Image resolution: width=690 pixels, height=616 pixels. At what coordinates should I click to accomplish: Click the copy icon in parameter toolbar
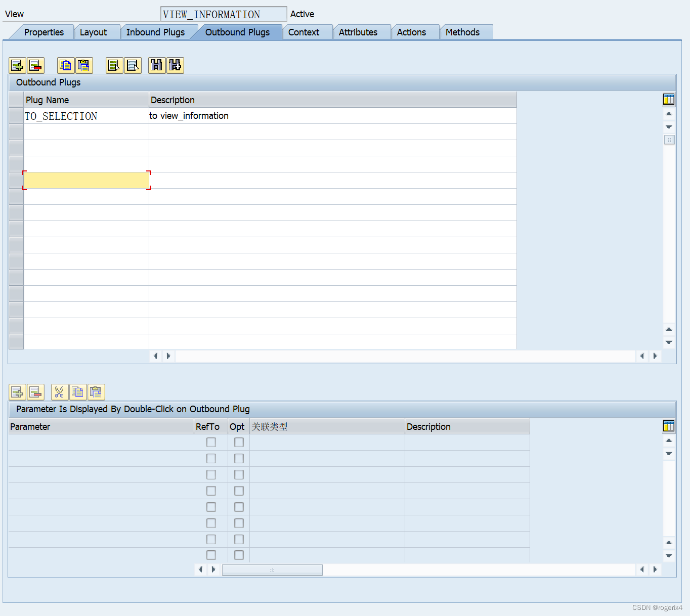[x=78, y=392]
